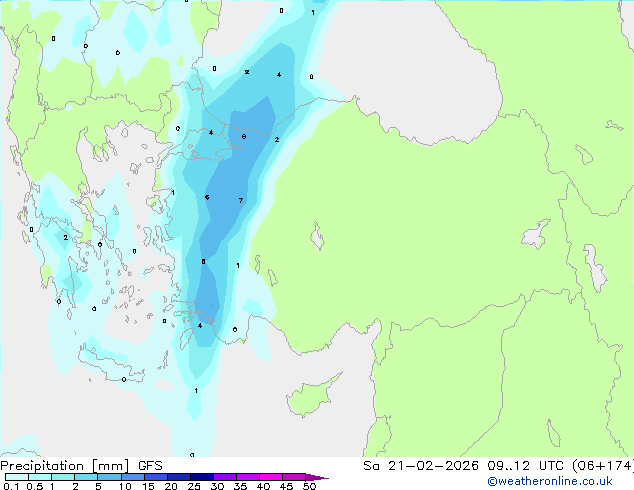Click the weatheronline.co.uk copyright link
Viewport: 634px width, 490px height.
tap(550, 481)
